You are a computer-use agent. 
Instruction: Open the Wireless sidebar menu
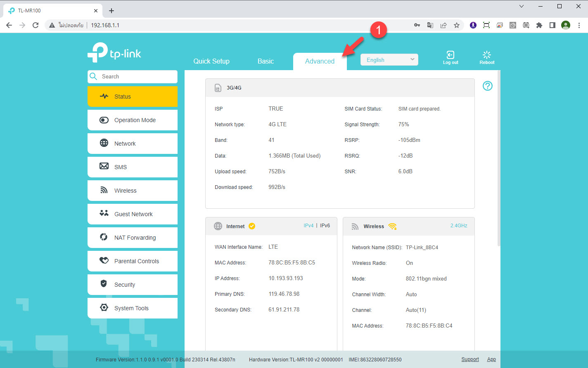pyautogui.click(x=133, y=191)
